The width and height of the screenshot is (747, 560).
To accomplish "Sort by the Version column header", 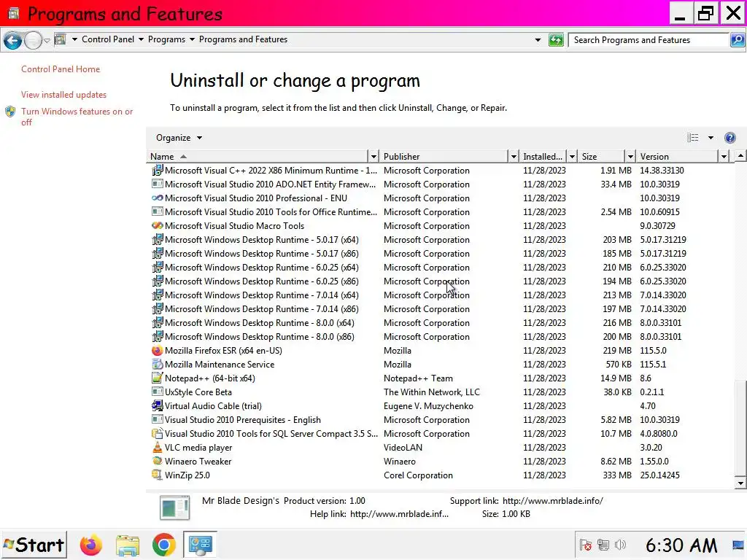I will click(x=678, y=156).
